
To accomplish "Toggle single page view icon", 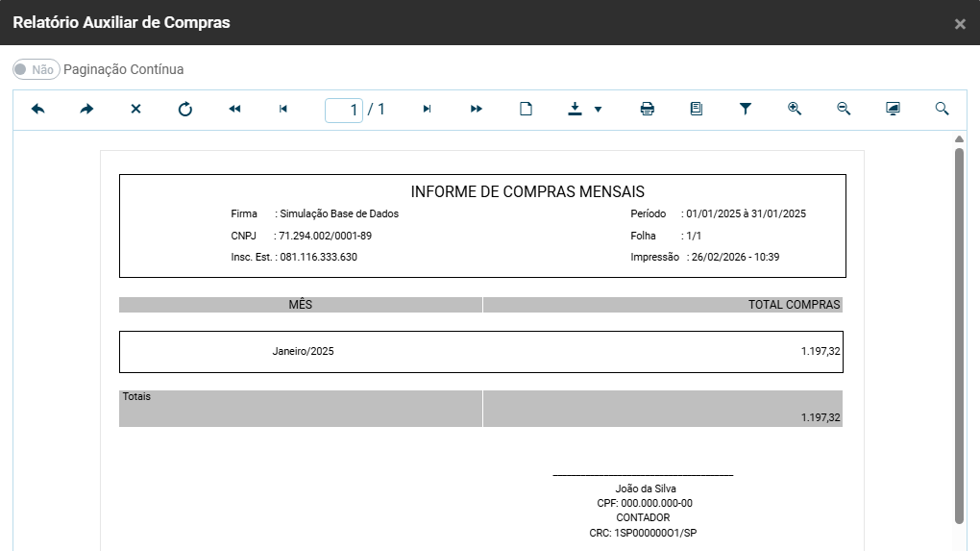I will 526,110.
